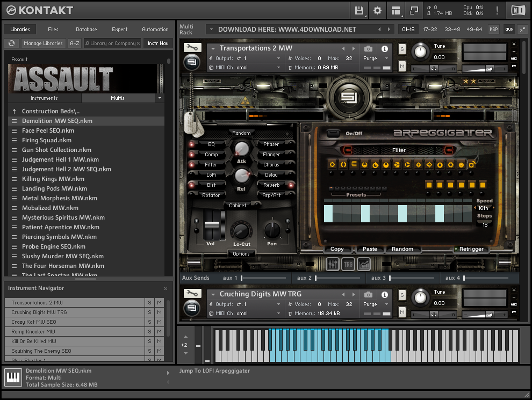Click the refresh libraries icon
Viewport: 532px width, 400px height.
click(x=11, y=43)
